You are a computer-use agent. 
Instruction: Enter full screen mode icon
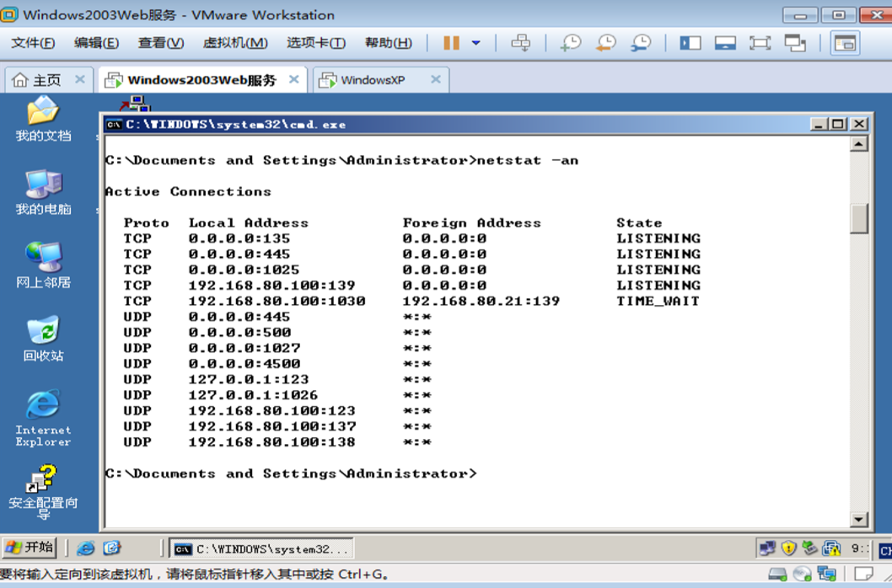click(760, 43)
